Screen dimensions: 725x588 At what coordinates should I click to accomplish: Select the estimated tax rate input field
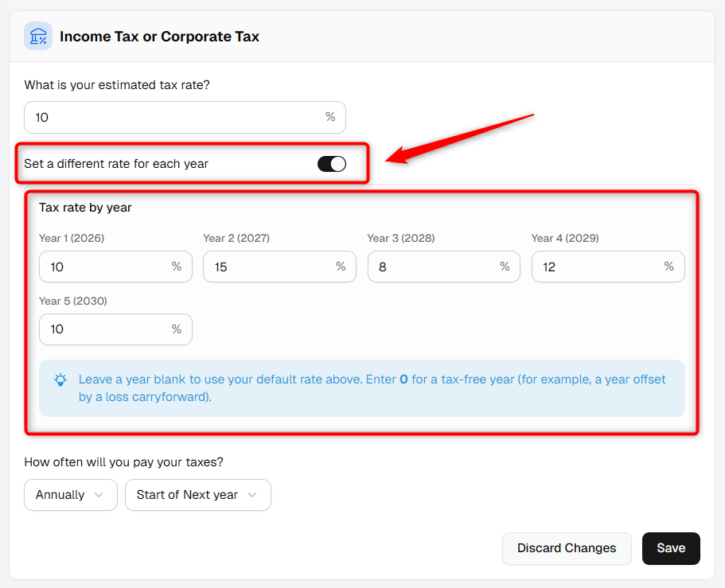tap(185, 118)
